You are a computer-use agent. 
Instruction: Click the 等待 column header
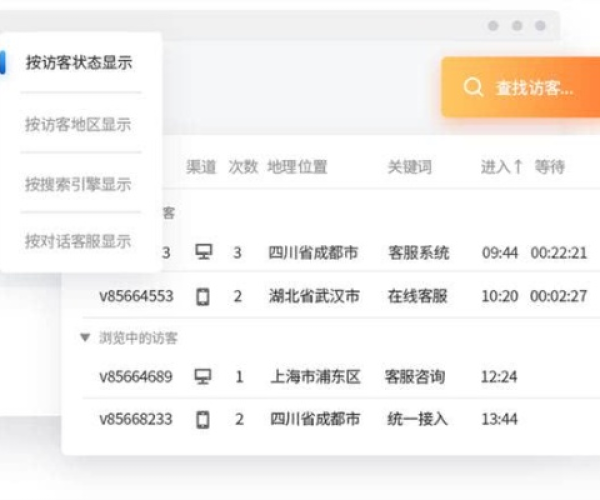click(x=549, y=167)
